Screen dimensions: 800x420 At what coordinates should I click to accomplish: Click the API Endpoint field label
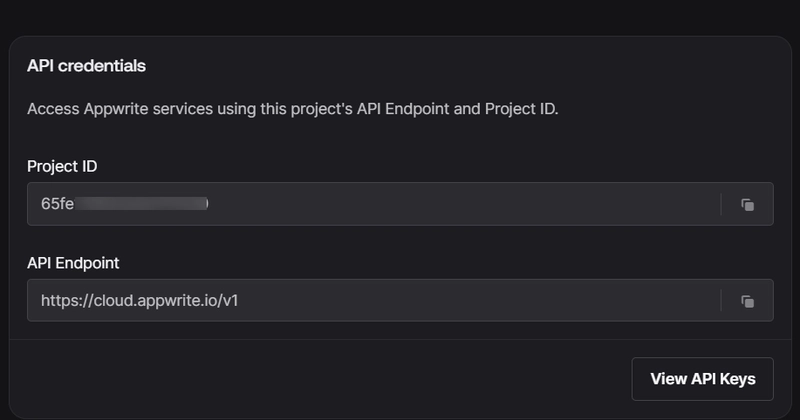[x=73, y=263]
